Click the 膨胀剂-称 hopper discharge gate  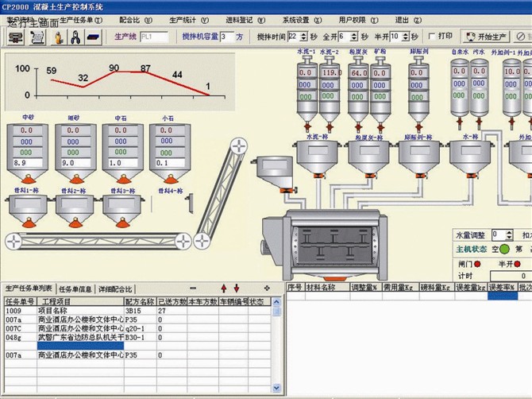click(x=420, y=176)
